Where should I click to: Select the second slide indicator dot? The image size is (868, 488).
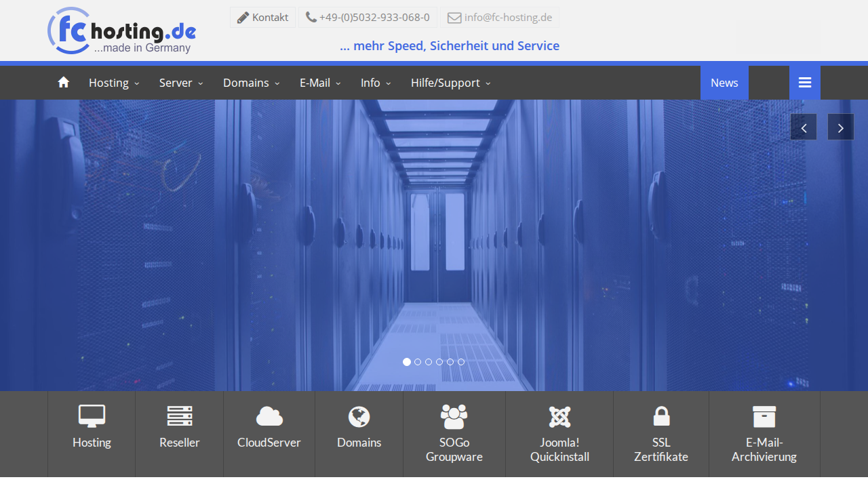(418, 362)
